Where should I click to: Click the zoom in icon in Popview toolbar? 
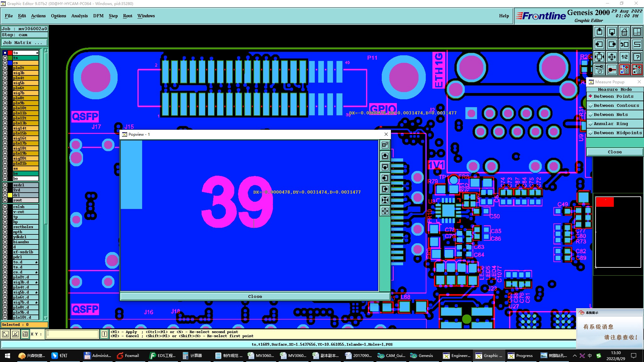[x=385, y=200]
